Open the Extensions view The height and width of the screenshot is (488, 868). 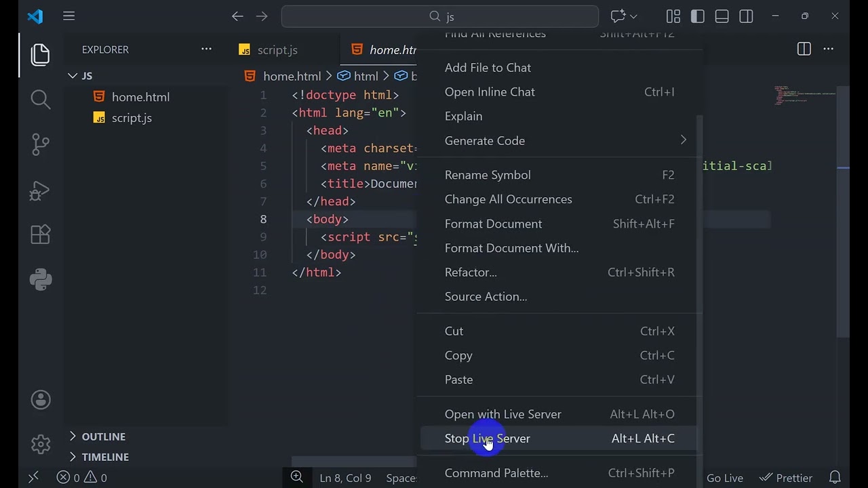(41, 235)
